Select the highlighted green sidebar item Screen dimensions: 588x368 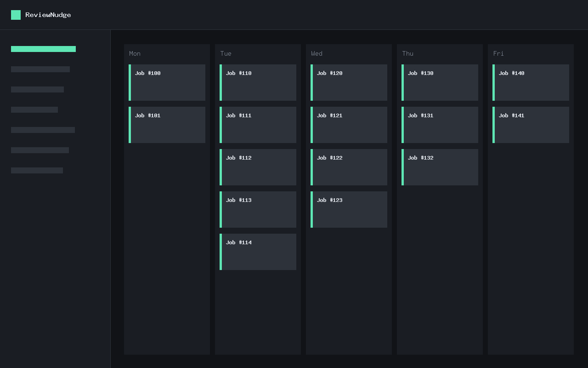43,49
